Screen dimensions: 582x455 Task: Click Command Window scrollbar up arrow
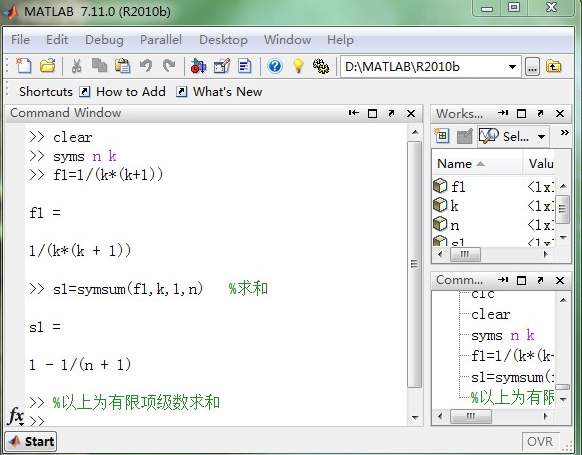(x=415, y=132)
